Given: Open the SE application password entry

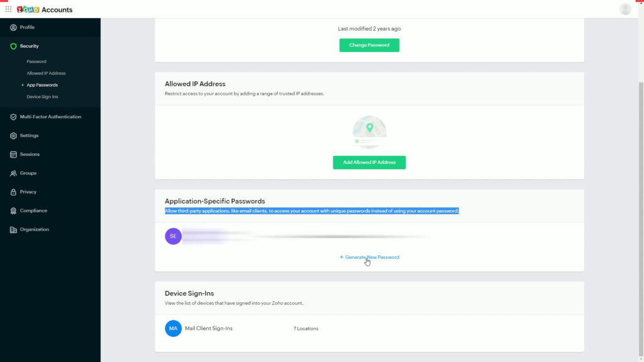Looking at the screenshot, I should [173, 236].
